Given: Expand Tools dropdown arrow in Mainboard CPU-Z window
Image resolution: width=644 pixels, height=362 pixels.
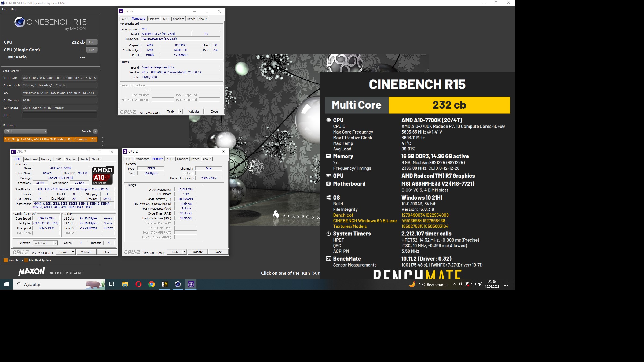Looking at the screenshot, I should pos(180,112).
